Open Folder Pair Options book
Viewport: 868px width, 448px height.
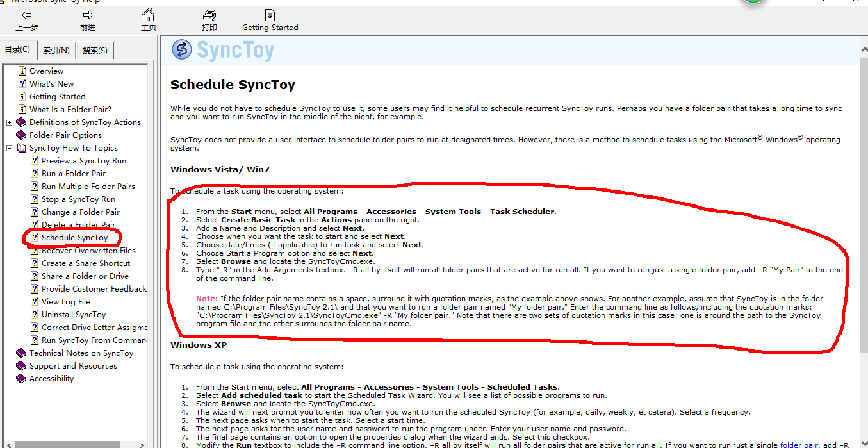[x=65, y=135]
